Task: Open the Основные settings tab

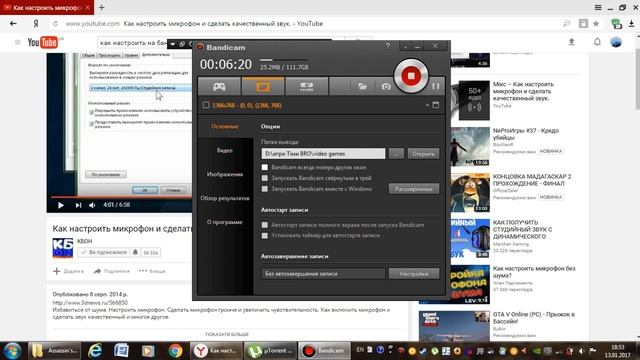Action: click(x=224, y=127)
